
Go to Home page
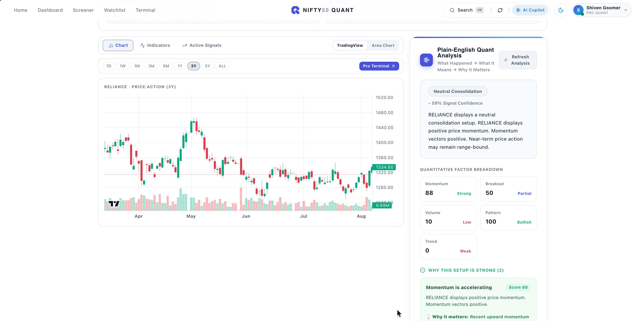(x=21, y=10)
